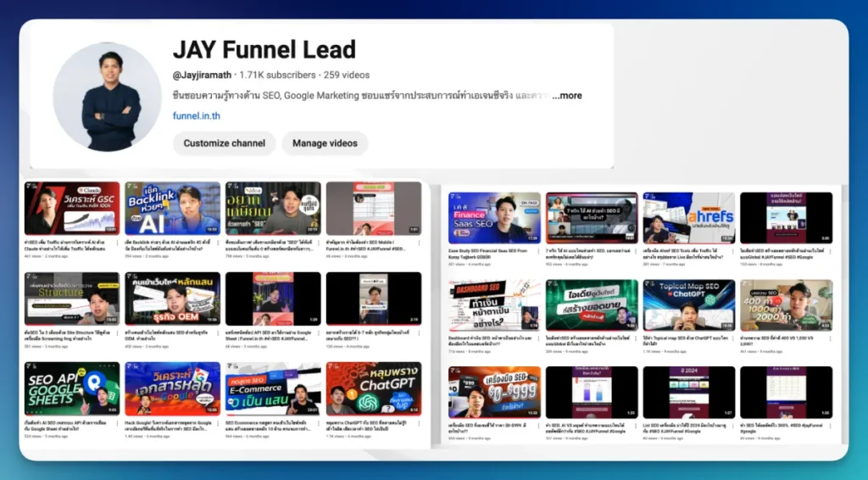Click the Manage videos button
The width and height of the screenshot is (868, 480).
pyautogui.click(x=325, y=143)
